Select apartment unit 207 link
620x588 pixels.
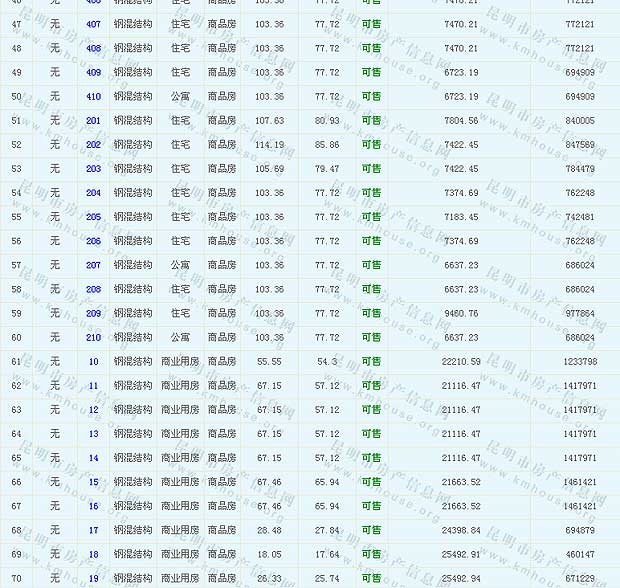coord(93,265)
